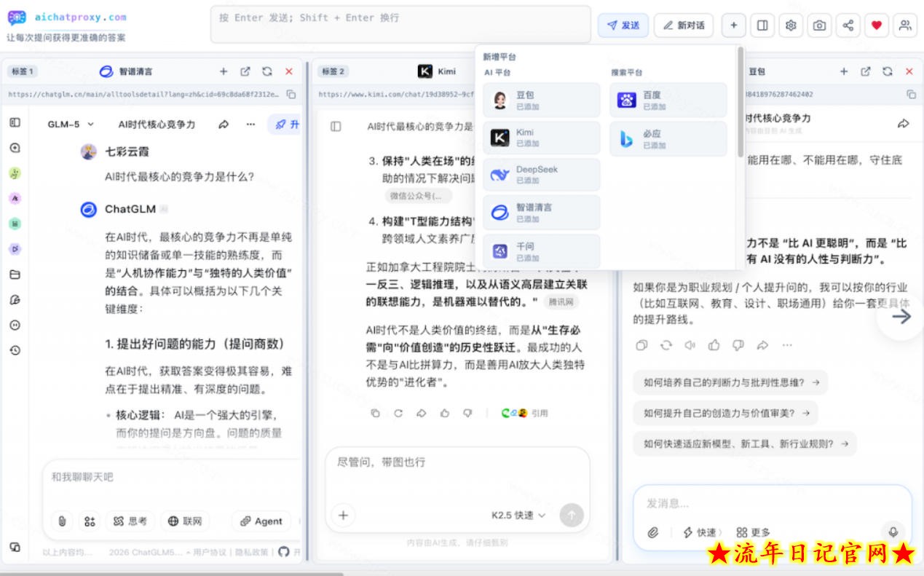Open the 腾讯网 citation chip
This screenshot has width=924, height=576.
pyautogui.click(x=561, y=301)
